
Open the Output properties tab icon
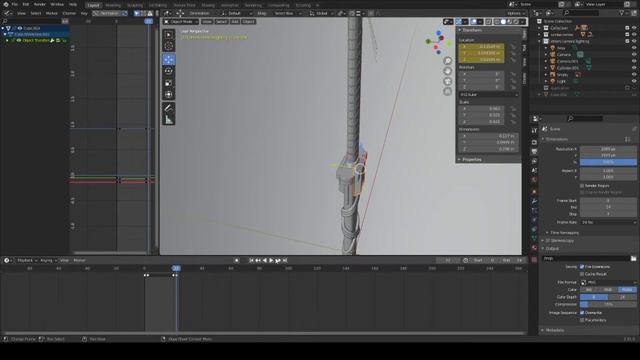[534, 151]
